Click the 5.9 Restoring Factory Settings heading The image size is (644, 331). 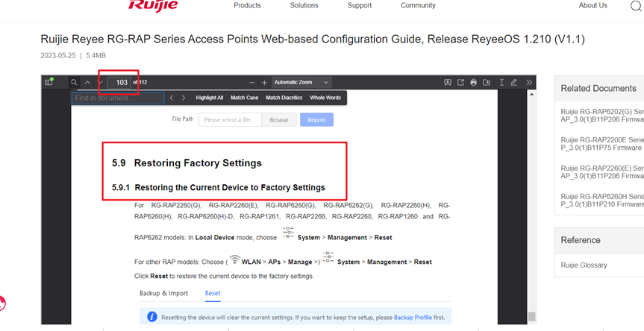[x=187, y=163]
